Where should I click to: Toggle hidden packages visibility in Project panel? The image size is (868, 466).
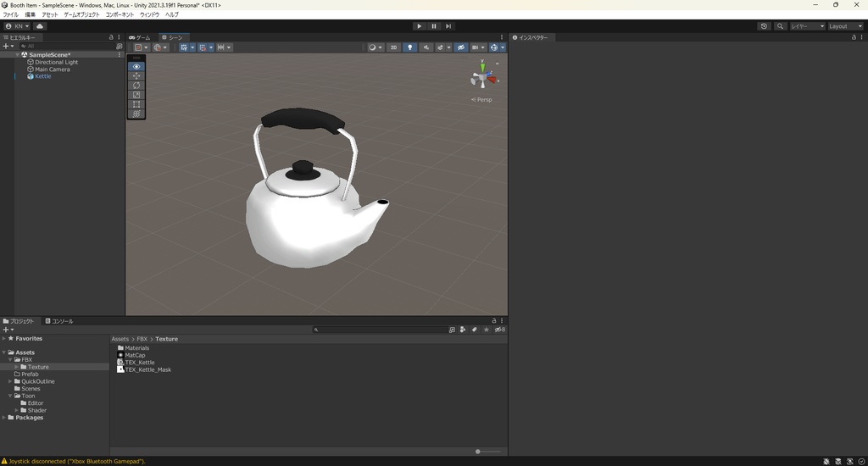coord(499,330)
